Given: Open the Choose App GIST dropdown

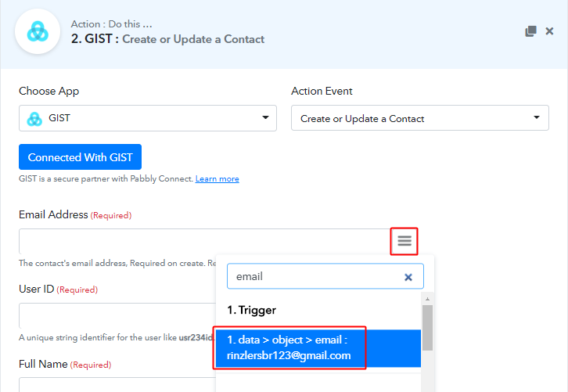Looking at the screenshot, I should (148, 118).
